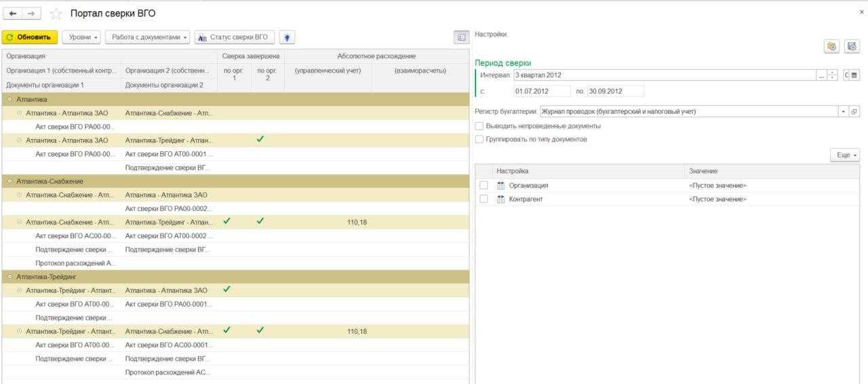868x384 pixels.
Task: Enable 'Выводить непроведенные документы' checkbox
Action: [x=479, y=126]
